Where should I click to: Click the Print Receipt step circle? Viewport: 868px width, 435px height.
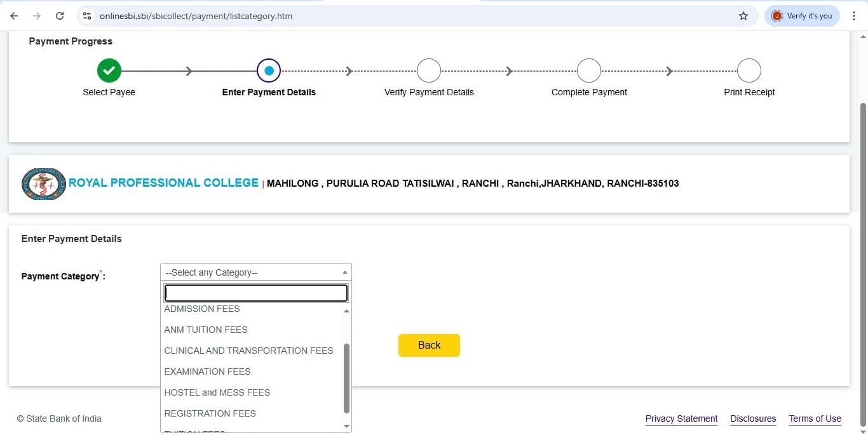pyautogui.click(x=749, y=70)
